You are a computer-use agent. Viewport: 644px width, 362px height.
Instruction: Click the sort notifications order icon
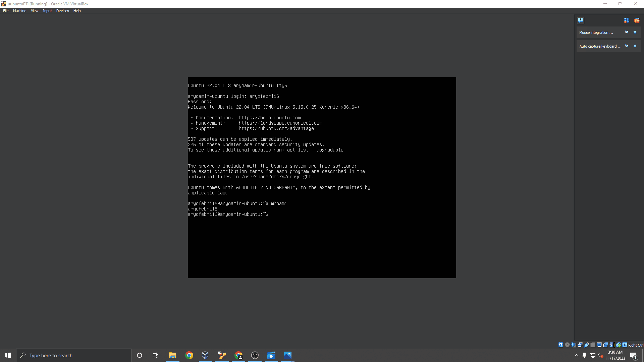click(x=626, y=20)
